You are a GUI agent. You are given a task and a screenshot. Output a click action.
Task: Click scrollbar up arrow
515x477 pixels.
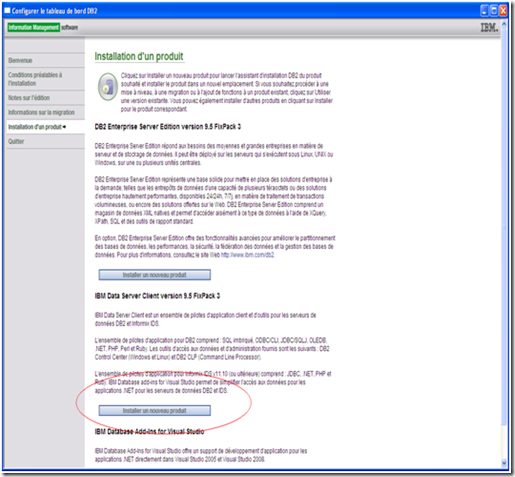tap(504, 25)
